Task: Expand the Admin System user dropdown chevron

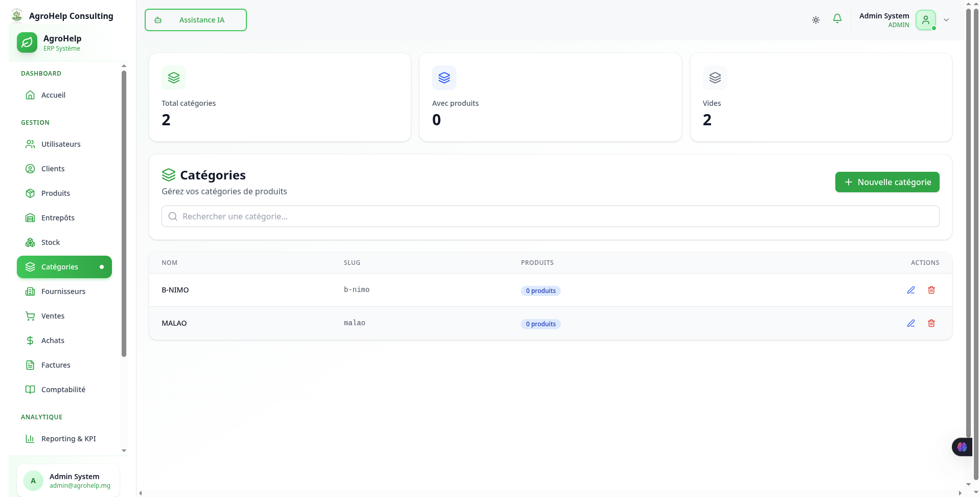Action: point(946,20)
